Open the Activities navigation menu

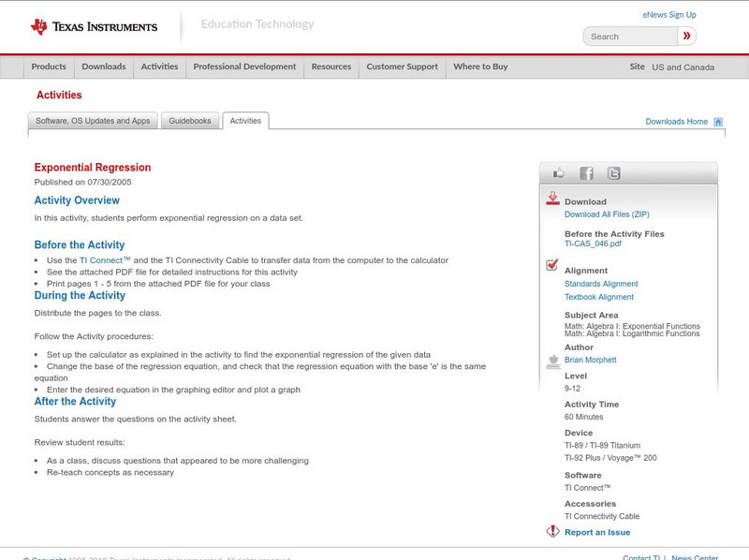(x=159, y=66)
